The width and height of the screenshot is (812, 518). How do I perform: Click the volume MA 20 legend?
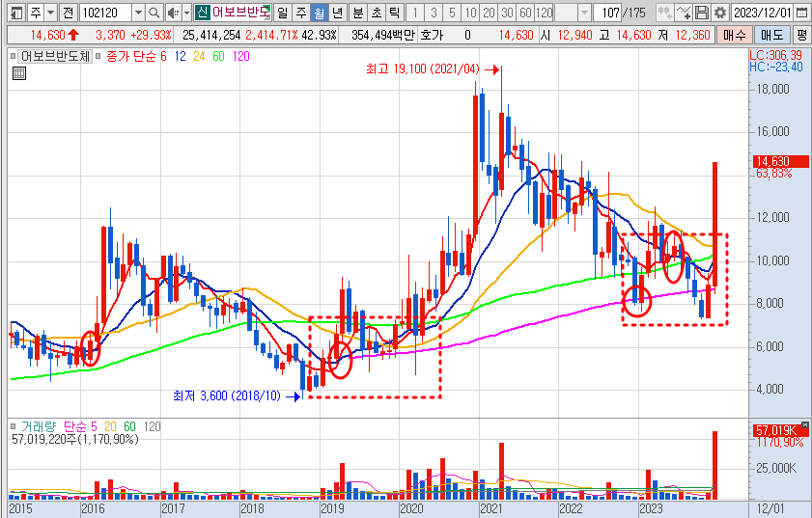[x=110, y=426]
